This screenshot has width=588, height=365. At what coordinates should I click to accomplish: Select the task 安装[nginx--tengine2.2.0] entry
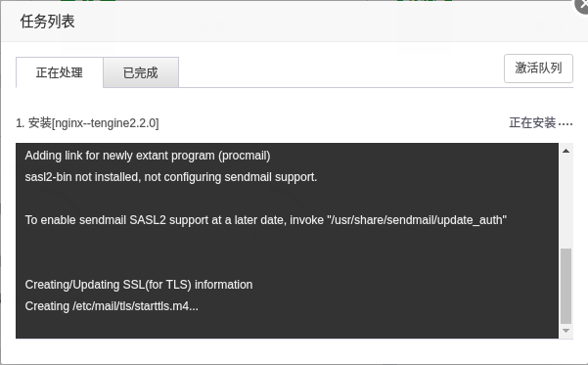[x=87, y=123]
